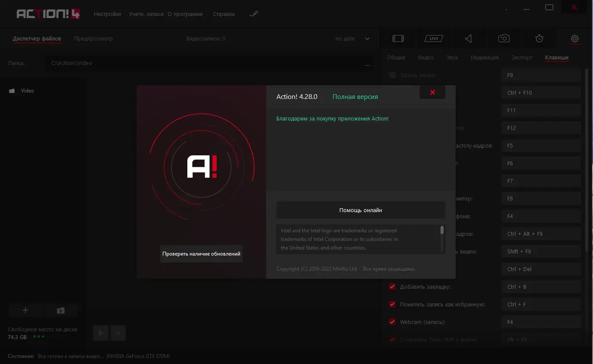Open the settings gear panel
Screen dimensions: 593x364
pyautogui.click(x=574, y=39)
